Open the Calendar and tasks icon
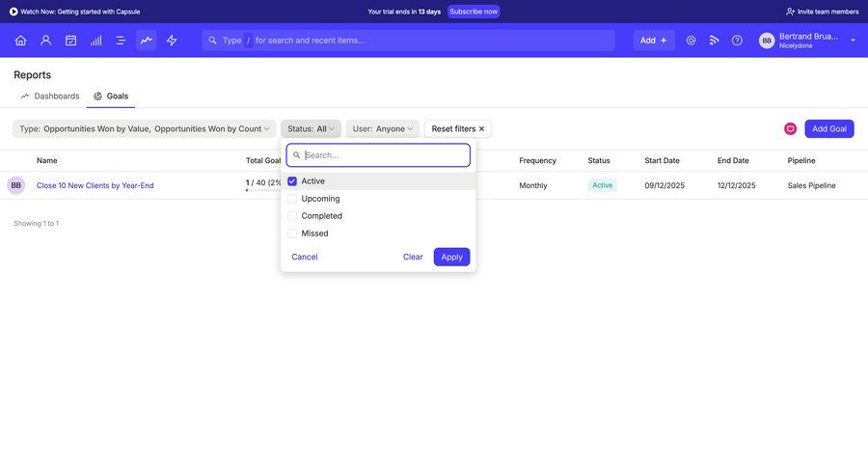 pyautogui.click(x=70, y=41)
